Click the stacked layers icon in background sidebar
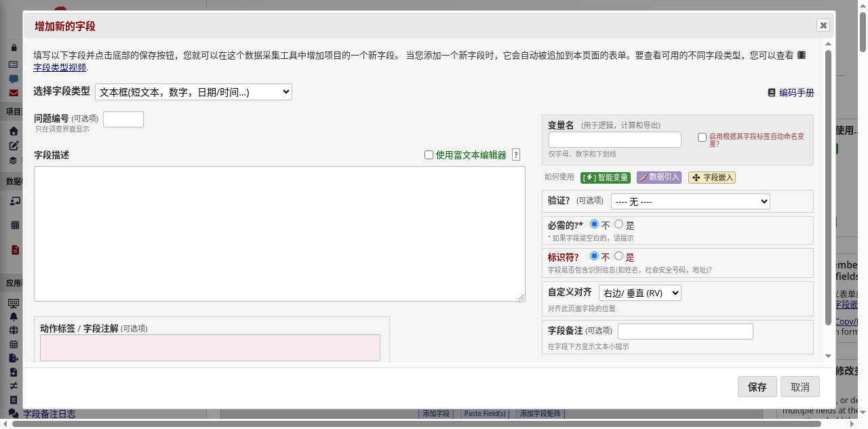Screen dimensions: 868x429 pos(14,161)
